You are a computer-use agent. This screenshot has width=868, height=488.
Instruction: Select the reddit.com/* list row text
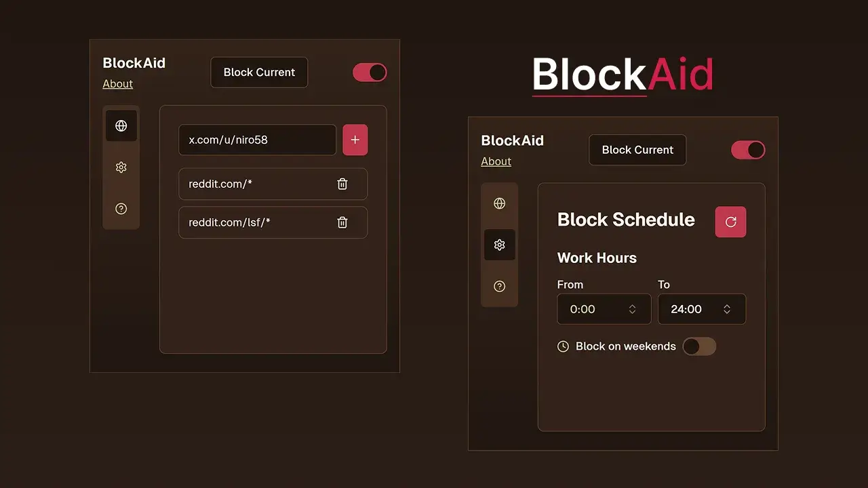coord(220,184)
